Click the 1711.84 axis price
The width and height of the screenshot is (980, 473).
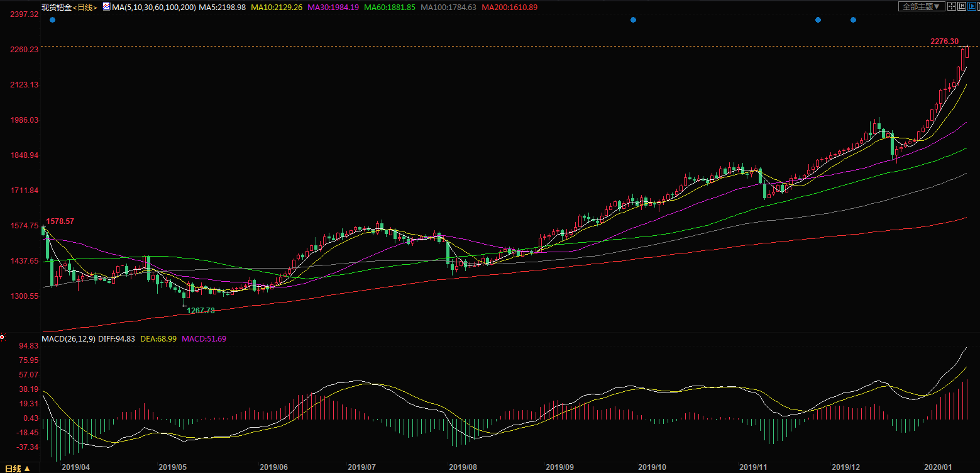25,191
